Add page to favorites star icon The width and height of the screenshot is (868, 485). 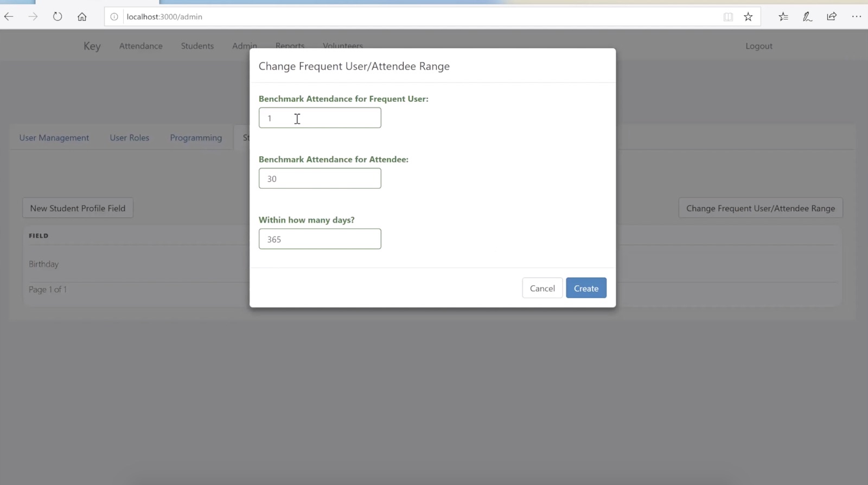[x=748, y=17]
